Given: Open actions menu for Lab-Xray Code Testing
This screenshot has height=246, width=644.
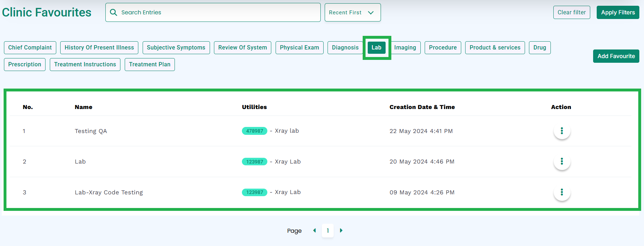Looking at the screenshot, I should click(x=562, y=192).
